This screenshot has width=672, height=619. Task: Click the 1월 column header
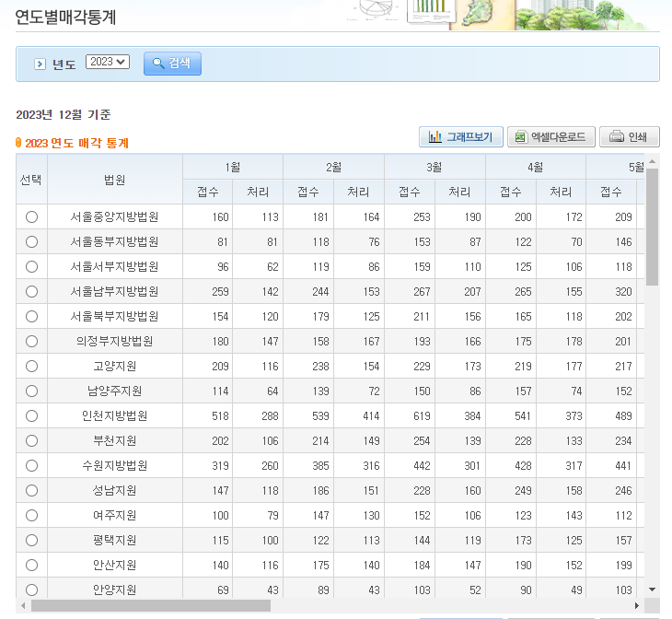tap(233, 167)
